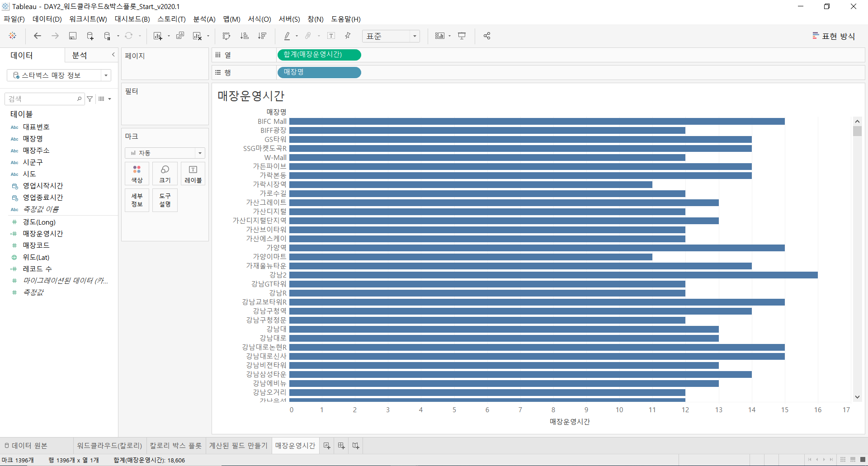Open the 레이블 (Label) marks card
The image size is (868, 466).
[193, 174]
